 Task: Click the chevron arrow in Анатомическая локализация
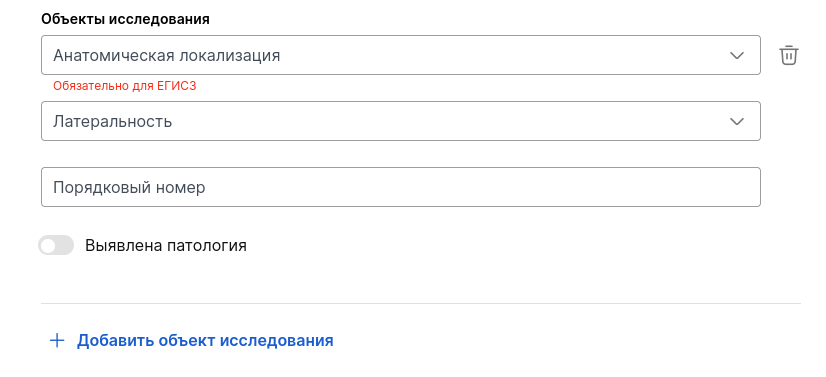point(736,55)
